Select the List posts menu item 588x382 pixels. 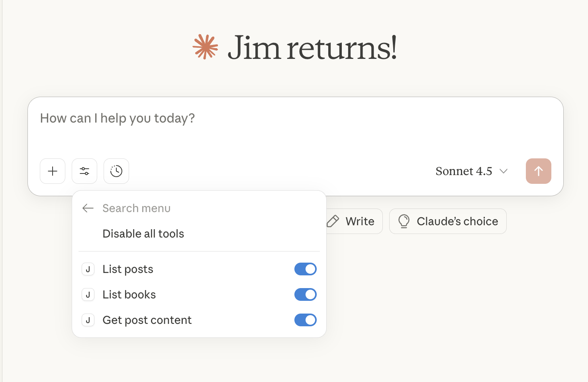(128, 269)
